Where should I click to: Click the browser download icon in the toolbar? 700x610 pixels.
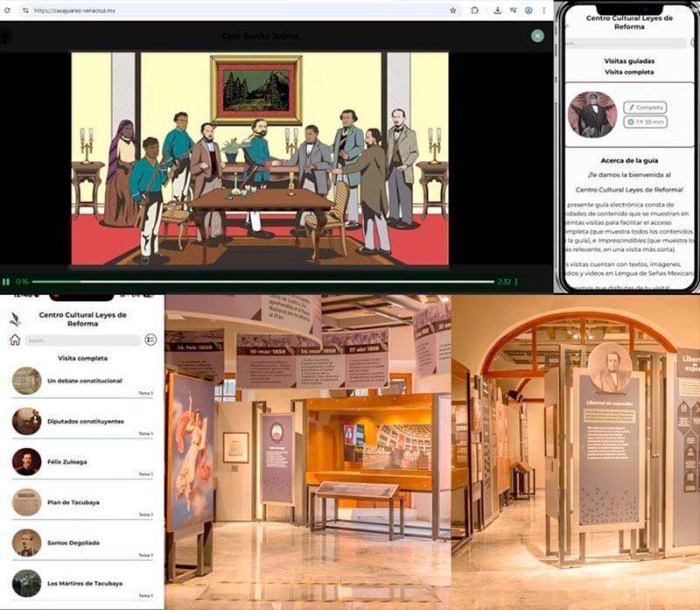click(497, 11)
